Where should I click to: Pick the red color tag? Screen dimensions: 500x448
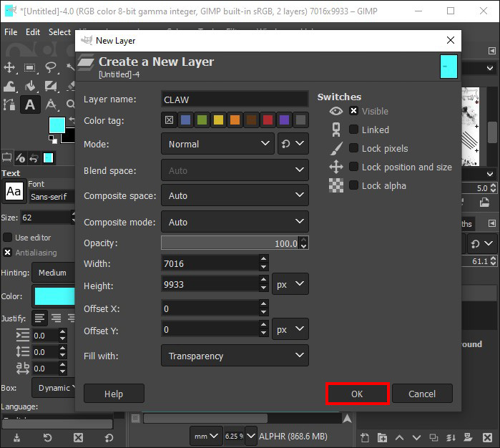coord(268,120)
